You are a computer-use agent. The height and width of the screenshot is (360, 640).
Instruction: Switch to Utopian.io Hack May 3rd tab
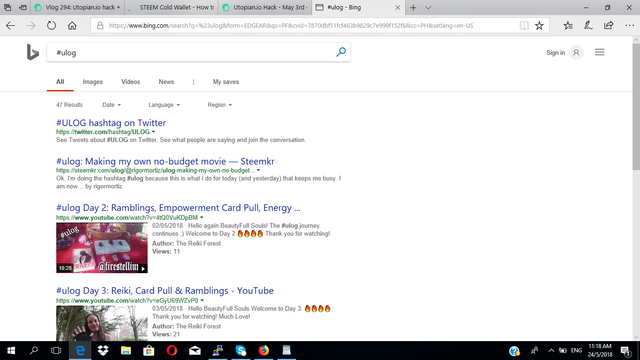(265, 7)
